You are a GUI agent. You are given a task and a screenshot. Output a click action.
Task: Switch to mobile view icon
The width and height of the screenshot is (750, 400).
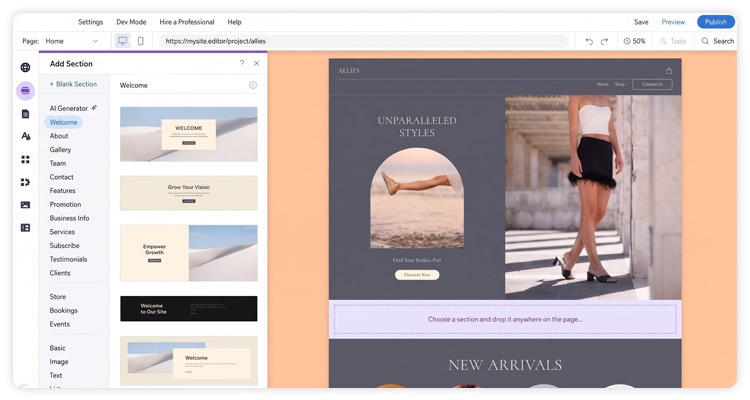(141, 41)
